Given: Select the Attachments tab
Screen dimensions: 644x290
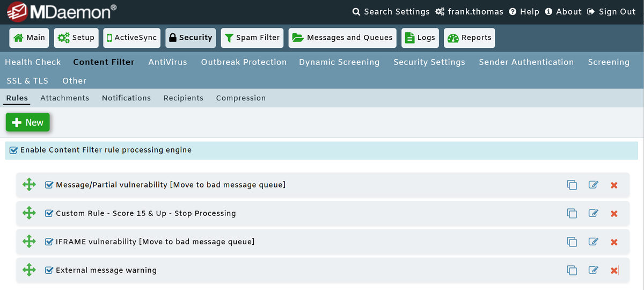Looking at the screenshot, I should click(x=64, y=98).
